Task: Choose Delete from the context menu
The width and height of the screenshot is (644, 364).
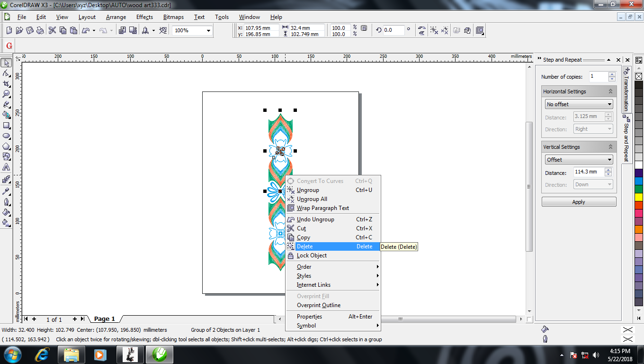Action: click(x=333, y=246)
